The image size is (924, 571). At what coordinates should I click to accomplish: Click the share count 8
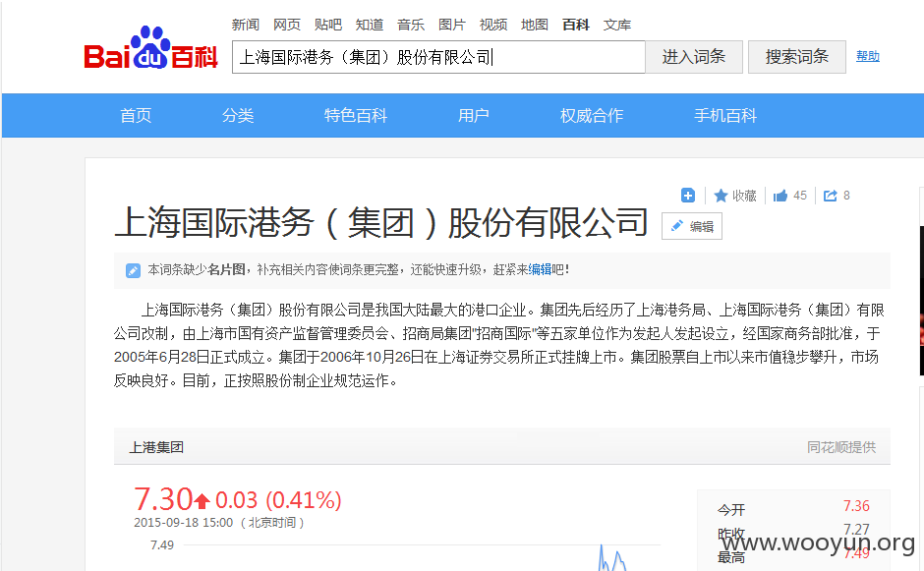coord(846,196)
